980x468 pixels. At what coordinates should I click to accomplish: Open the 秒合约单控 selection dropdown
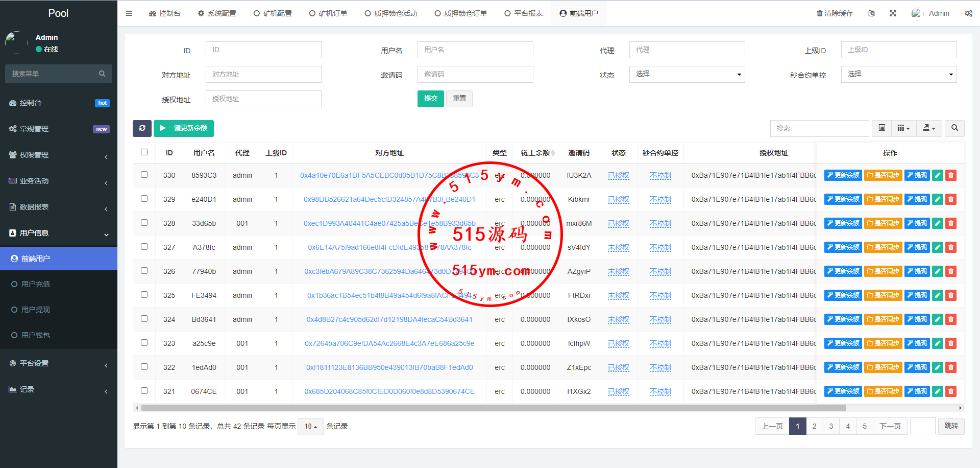[898, 74]
